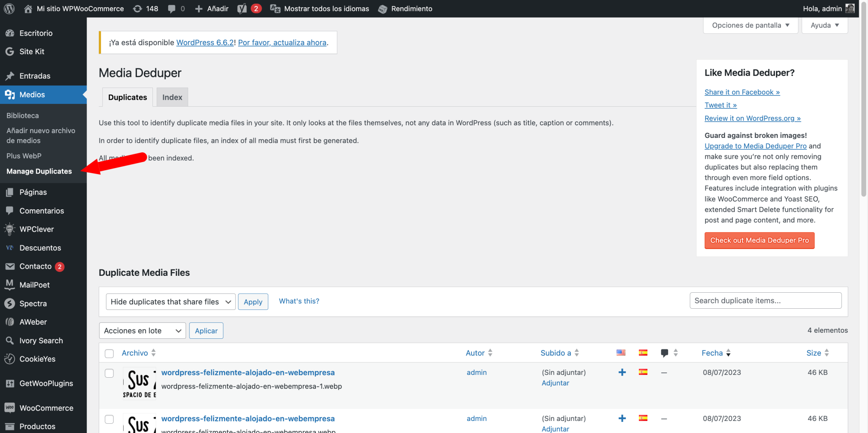Switch to the Index tab
This screenshot has width=868, height=433.
[x=172, y=97]
